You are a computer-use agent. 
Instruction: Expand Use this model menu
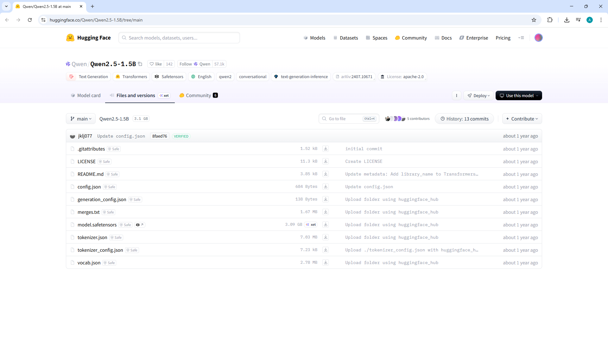(518, 96)
